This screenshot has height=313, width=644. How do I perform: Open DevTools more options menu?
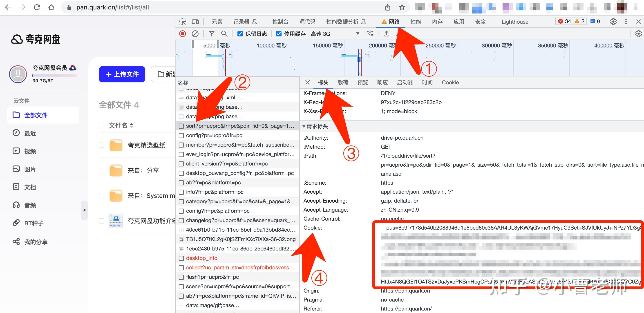point(626,22)
